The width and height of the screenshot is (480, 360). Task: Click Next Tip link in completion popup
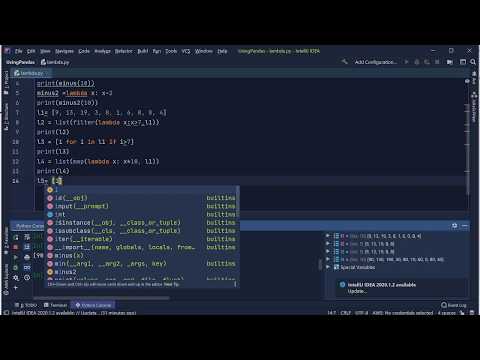(172, 284)
